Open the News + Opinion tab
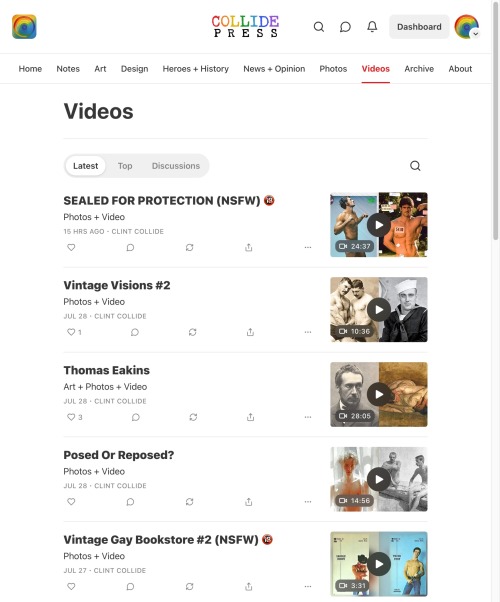Viewport: 500px width, 602px height. 274,69
